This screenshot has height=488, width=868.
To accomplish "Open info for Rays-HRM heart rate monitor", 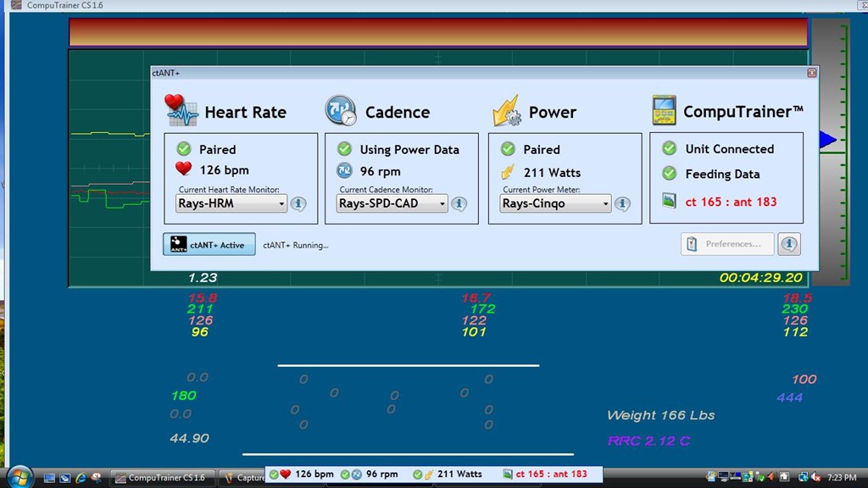I will coord(298,203).
